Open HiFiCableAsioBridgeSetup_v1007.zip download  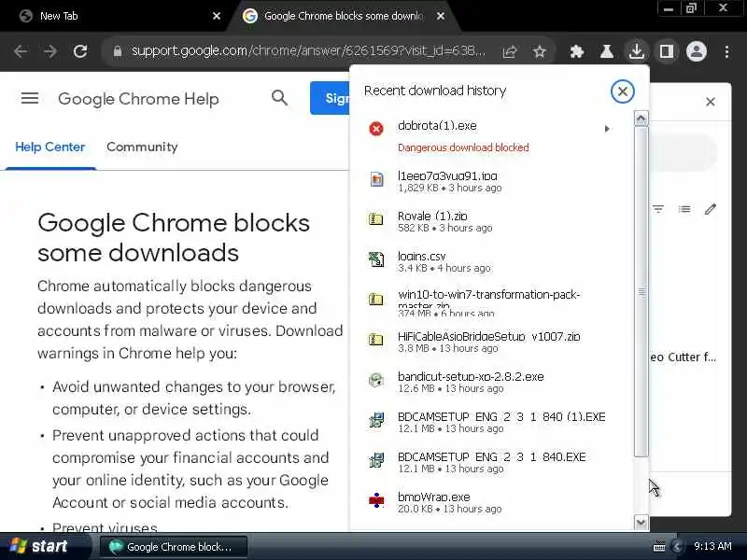click(491, 342)
